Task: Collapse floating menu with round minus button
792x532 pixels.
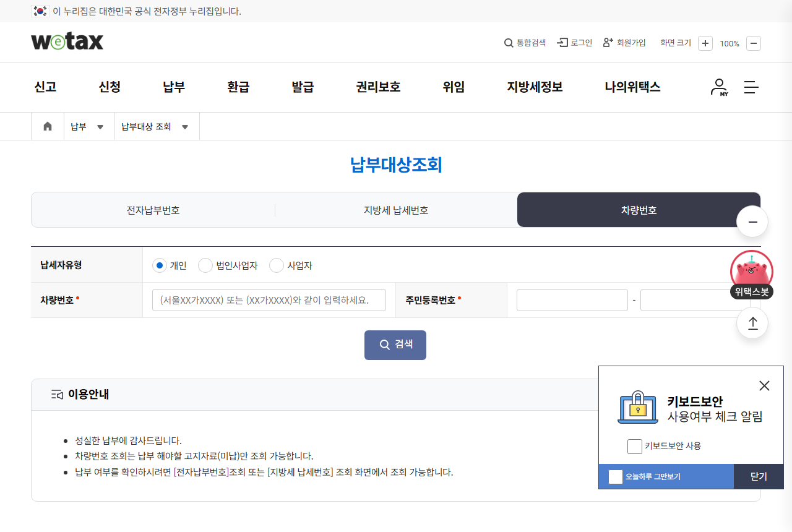Action: pos(752,221)
